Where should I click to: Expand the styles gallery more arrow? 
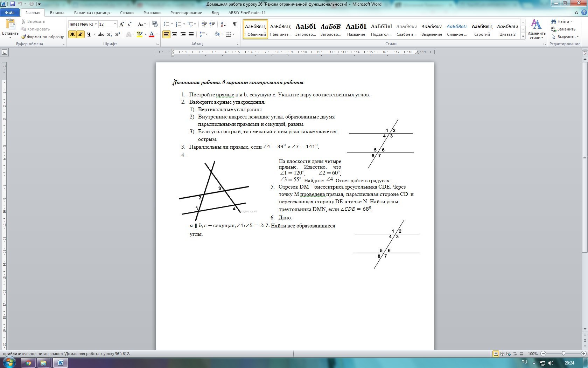point(523,36)
